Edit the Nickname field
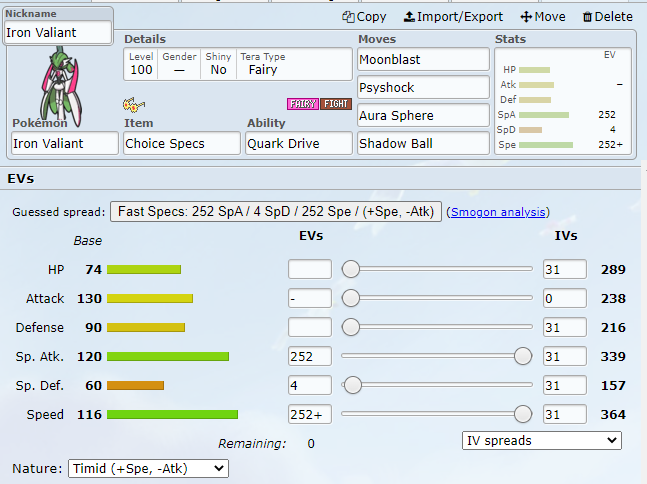 [58, 33]
